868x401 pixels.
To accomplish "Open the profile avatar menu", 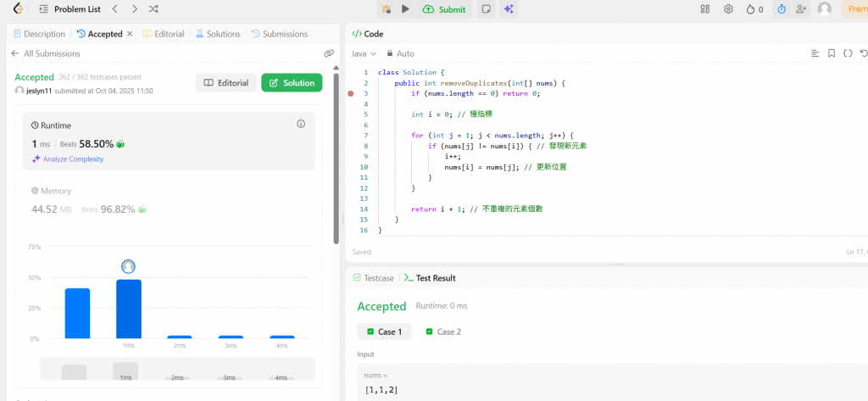I will click(x=824, y=8).
